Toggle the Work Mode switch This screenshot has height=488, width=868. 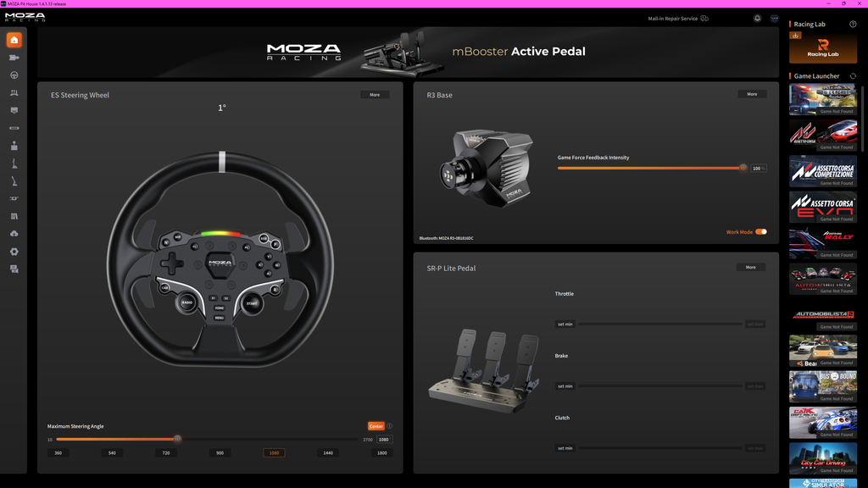pyautogui.click(x=761, y=232)
